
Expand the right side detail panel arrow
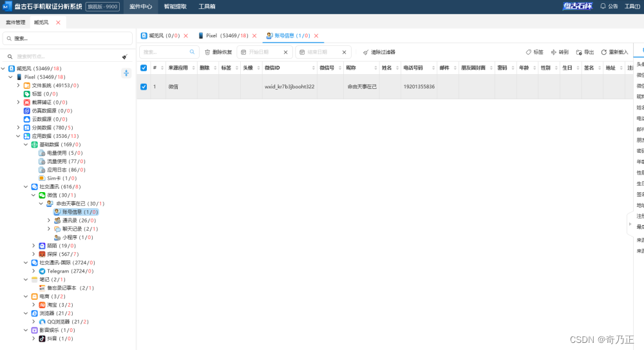630,224
